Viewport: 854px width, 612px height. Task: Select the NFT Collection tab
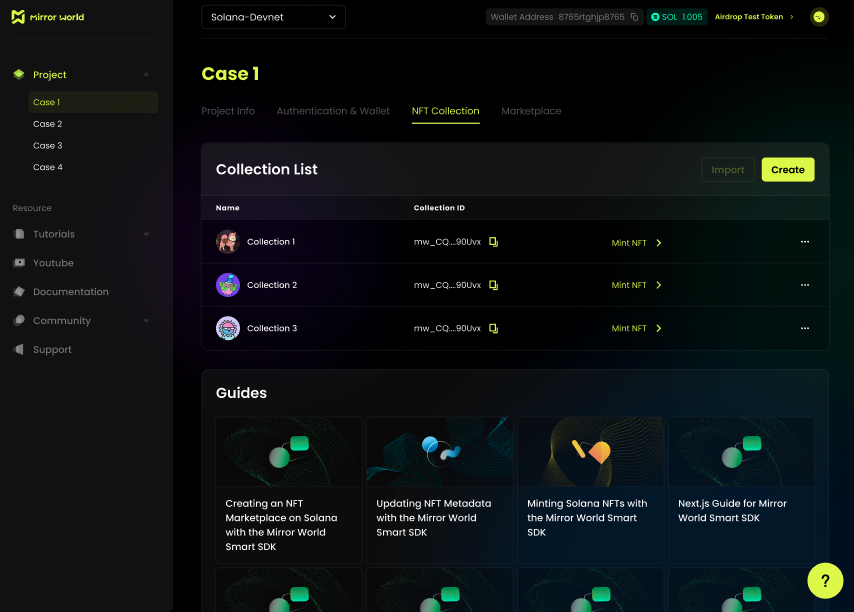click(x=446, y=111)
